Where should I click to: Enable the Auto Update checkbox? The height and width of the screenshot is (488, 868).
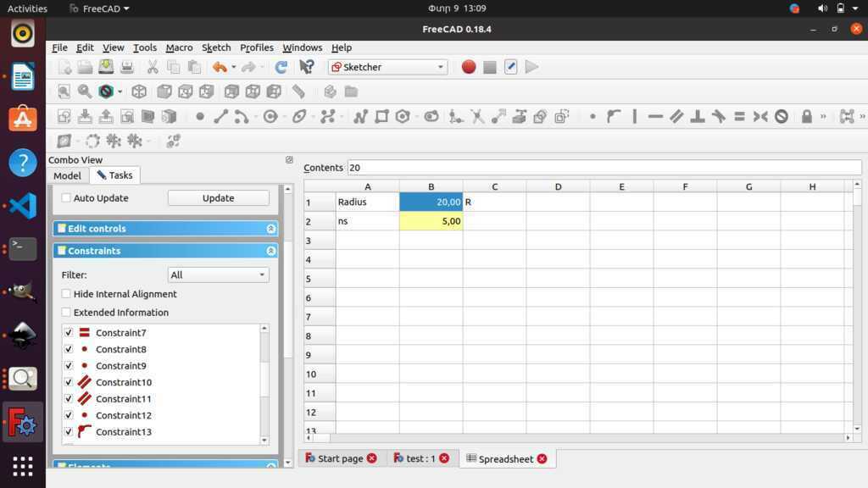66,197
